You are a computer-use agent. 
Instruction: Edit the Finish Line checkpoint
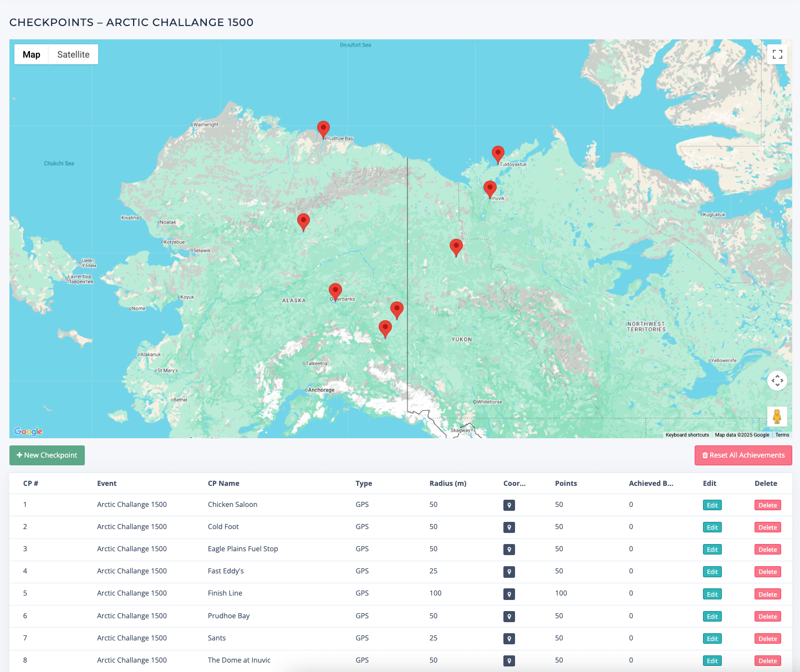pyautogui.click(x=712, y=594)
